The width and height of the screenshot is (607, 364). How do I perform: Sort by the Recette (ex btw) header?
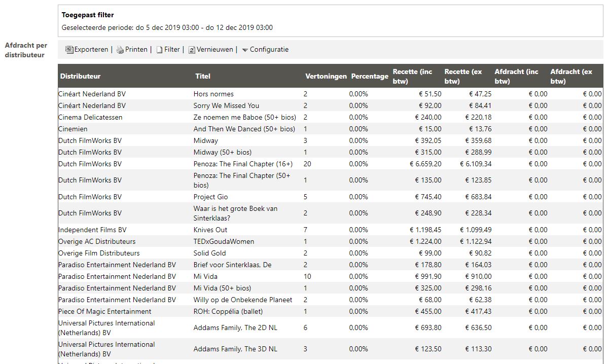point(463,76)
